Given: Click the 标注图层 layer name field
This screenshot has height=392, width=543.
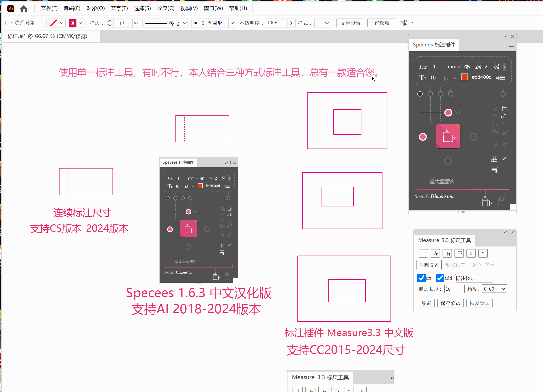Looking at the screenshot, I should [474, 278].
